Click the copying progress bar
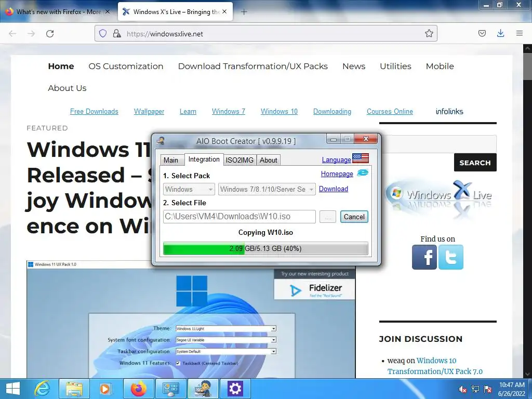Viewport: 532px width, 399px height. click(x=265, y=248)
